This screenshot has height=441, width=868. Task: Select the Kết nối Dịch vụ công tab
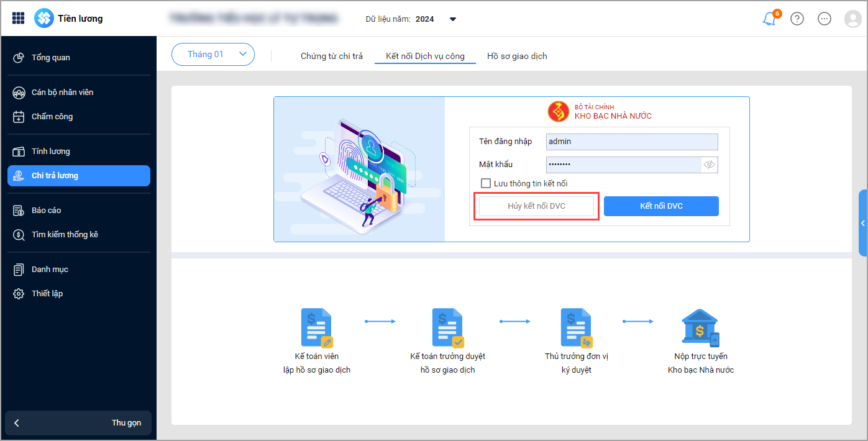[425, 56]
